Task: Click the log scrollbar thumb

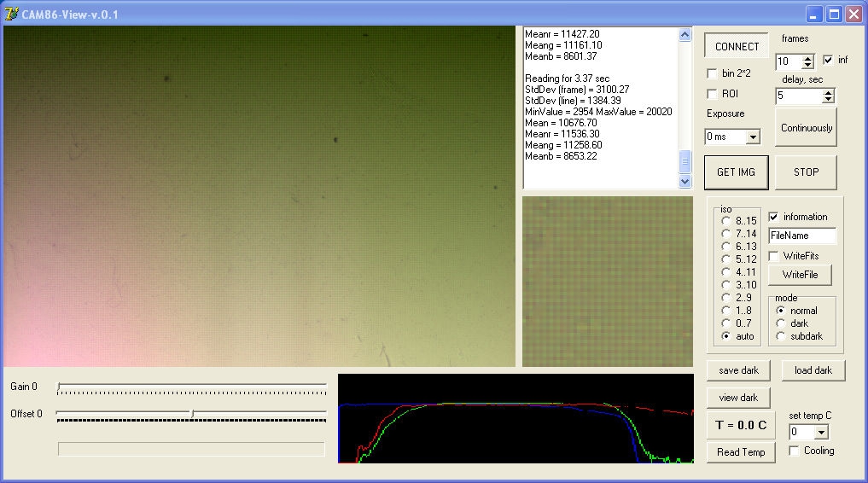Action: coord(684,161)
